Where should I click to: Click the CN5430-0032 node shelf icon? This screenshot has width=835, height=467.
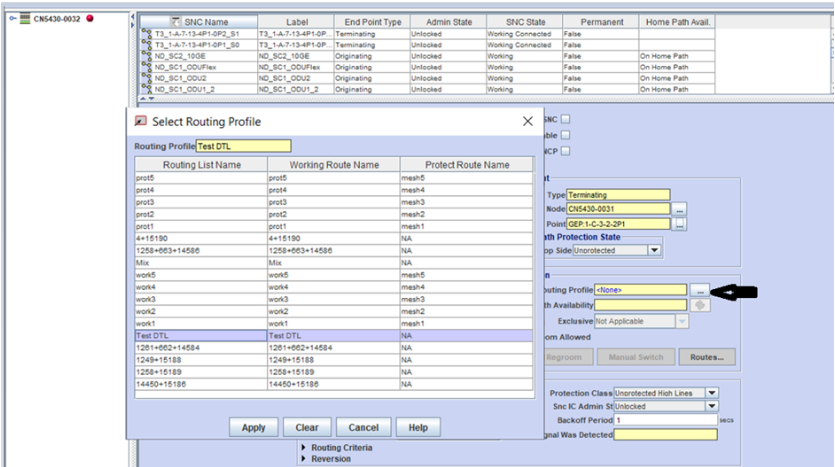click(25, 19)
